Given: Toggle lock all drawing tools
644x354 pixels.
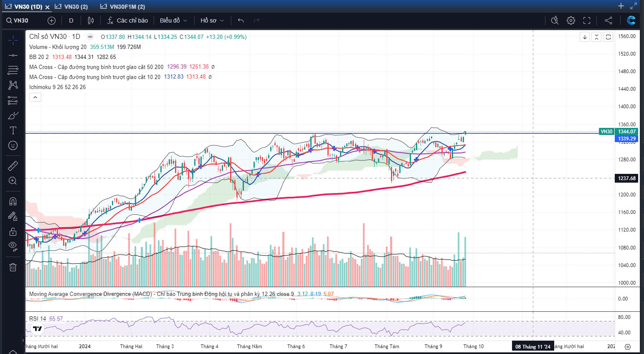Looking at the screenshot, I should point(13,232).
